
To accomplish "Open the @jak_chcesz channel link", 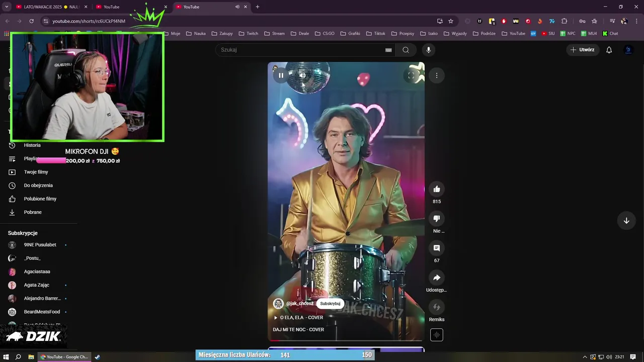I will (300, 304).
